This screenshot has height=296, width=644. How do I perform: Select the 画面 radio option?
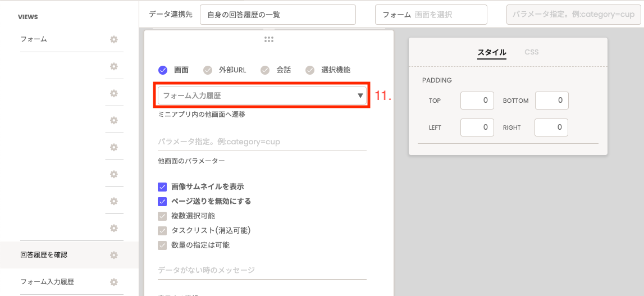pos(163,70)
